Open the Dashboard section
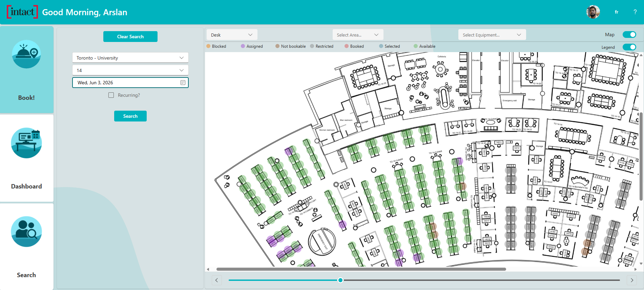The image size is (644, 290). tap(27, 158)
